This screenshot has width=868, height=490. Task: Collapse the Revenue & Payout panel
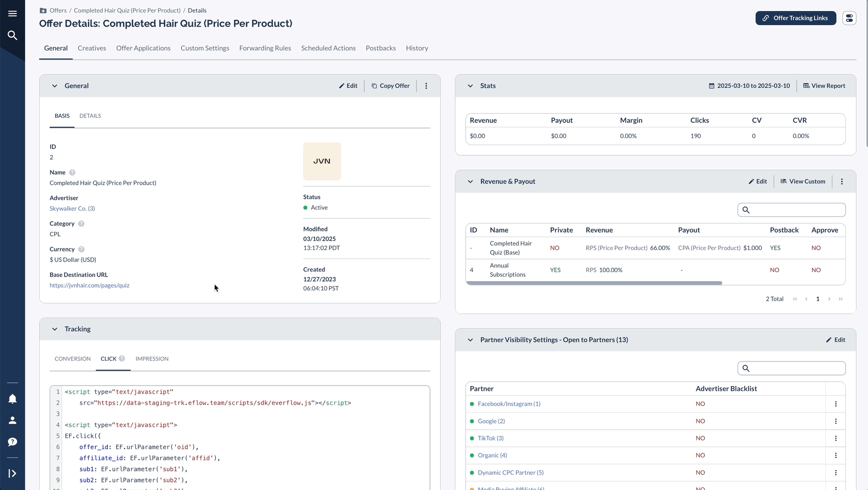click(470, 182)
